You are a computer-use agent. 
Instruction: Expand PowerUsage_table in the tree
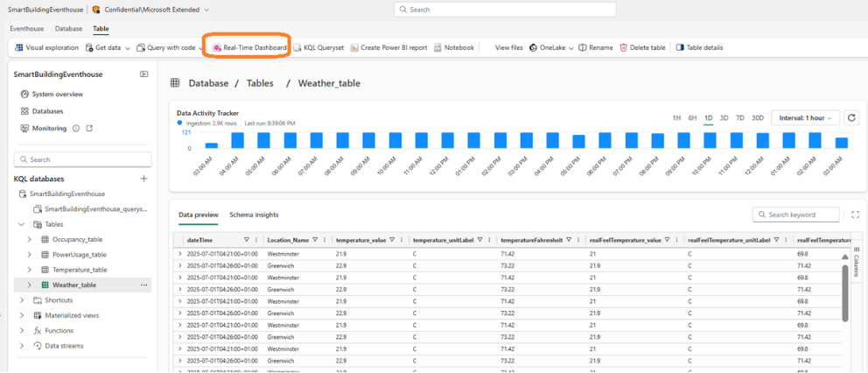click(29, 255)
